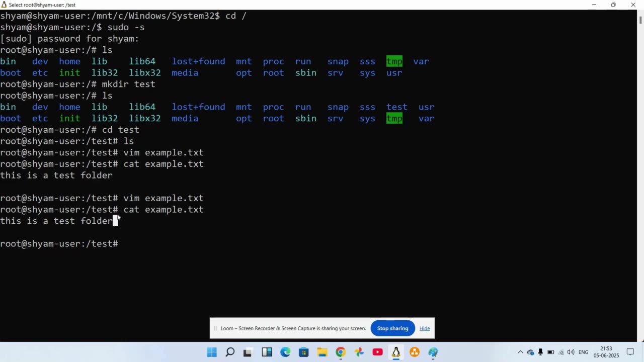Open the volume speaker tray icon
This screenshot has width=644, height=362.
tap(571, 352)
